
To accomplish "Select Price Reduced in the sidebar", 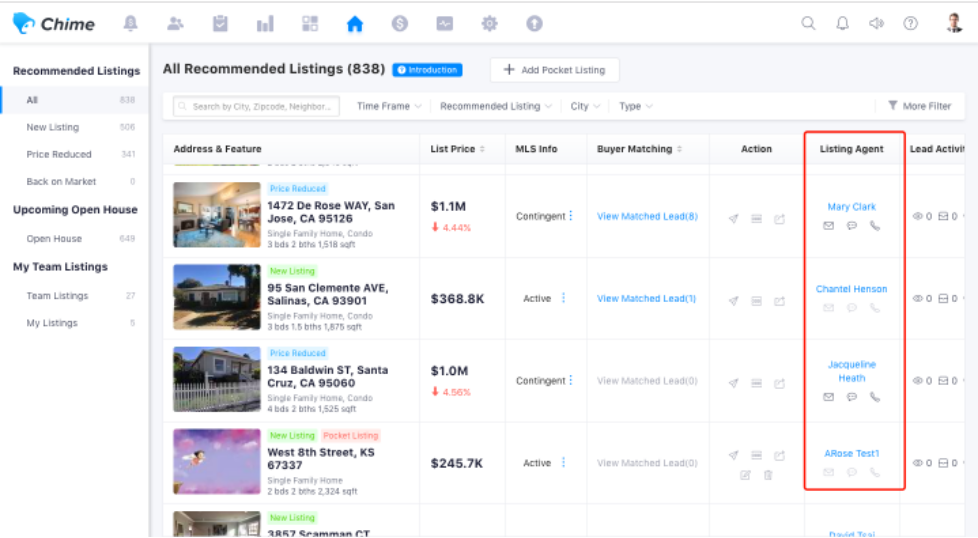I will pyautogui.click(x=59, y=155).
